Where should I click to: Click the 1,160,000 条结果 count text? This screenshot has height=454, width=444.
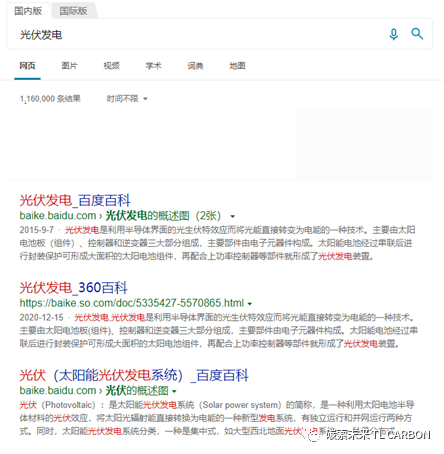click(x=50, y=99)
